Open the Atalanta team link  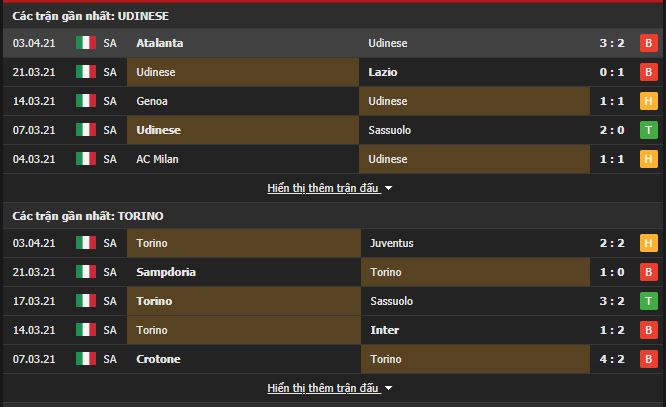[160, 43]
